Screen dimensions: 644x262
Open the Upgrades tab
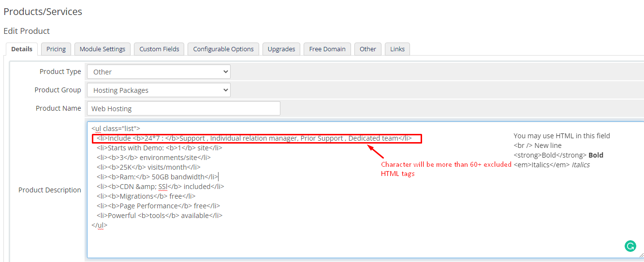coord(281,49)
